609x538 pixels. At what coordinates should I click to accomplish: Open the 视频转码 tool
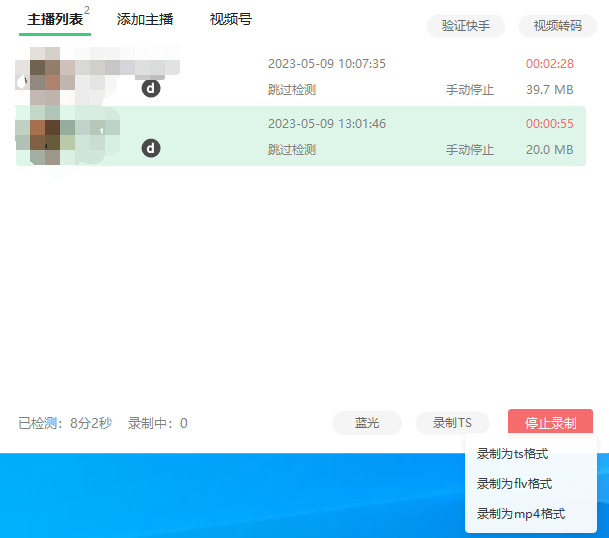tap(557, 26)
